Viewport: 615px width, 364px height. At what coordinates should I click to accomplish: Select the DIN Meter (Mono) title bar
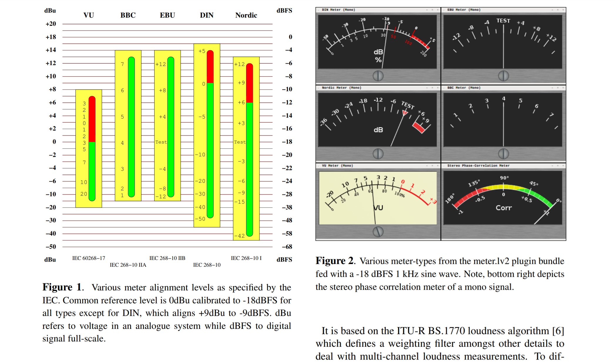tap(378, 10)
